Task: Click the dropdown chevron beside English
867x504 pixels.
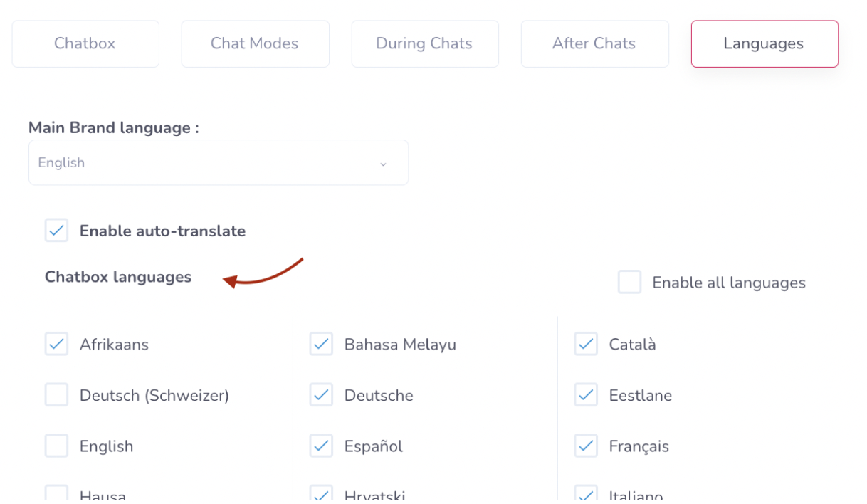Action: click(x=383, y=164)
